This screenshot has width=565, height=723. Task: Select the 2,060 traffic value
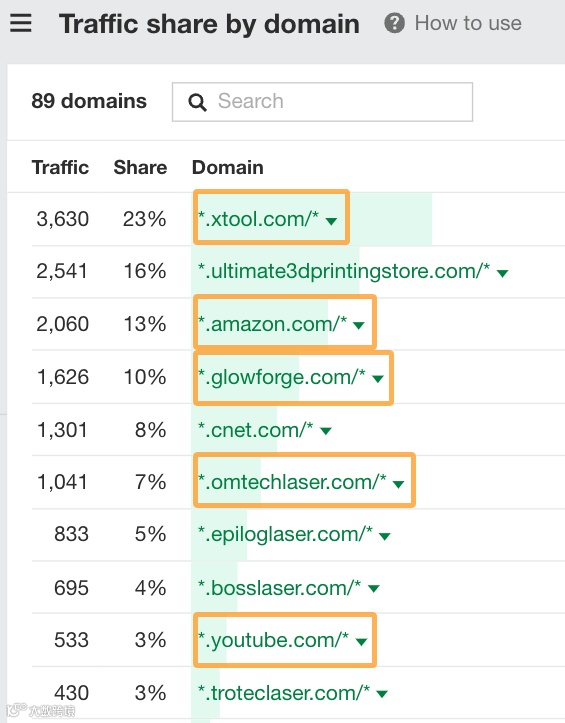62,324
